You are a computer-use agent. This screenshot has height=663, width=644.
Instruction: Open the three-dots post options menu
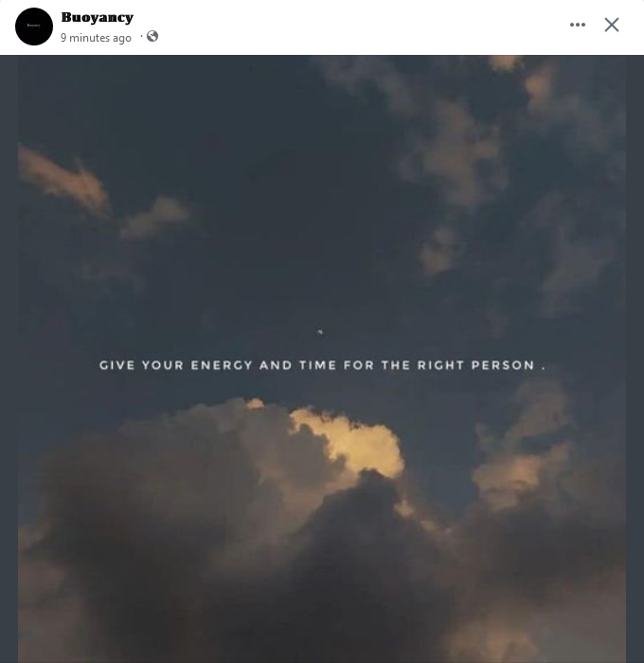pyautogui.click(x=578, y=25)
